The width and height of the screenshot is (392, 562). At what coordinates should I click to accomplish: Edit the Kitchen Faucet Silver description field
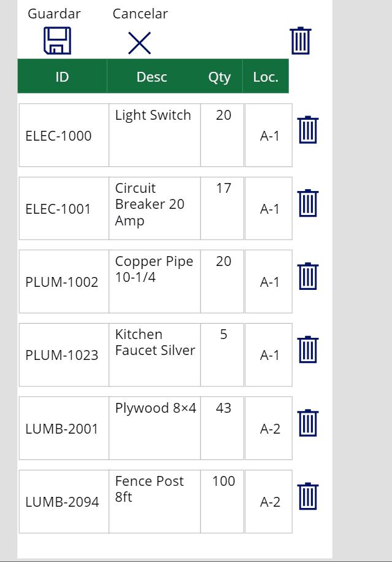(155, 355)
